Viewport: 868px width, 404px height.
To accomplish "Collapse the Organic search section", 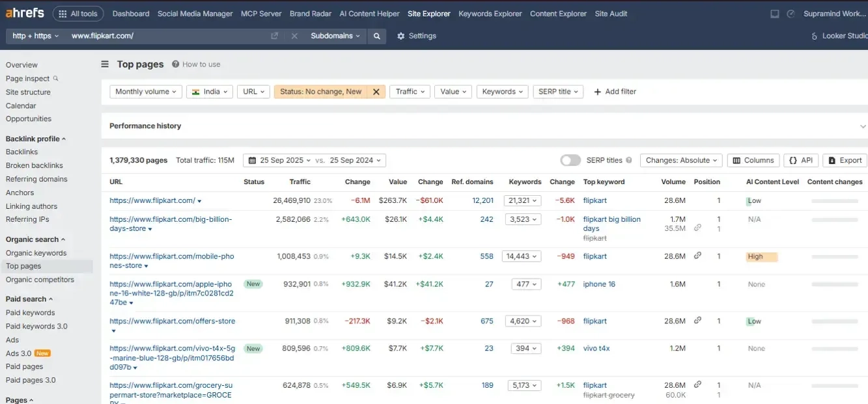I will click(36, 239).
